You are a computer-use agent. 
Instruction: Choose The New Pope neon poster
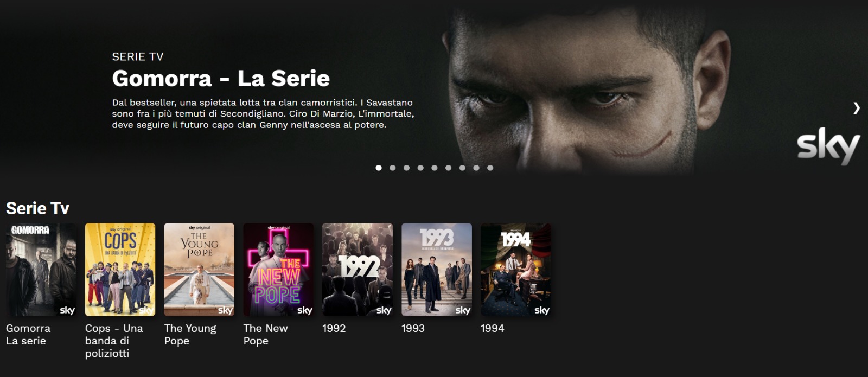279,270
